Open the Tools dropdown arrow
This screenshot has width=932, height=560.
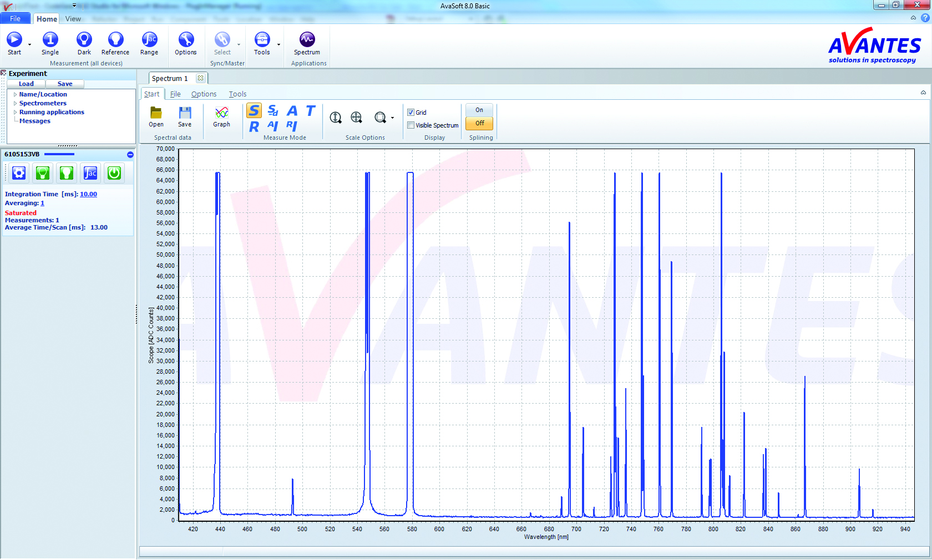278,44
